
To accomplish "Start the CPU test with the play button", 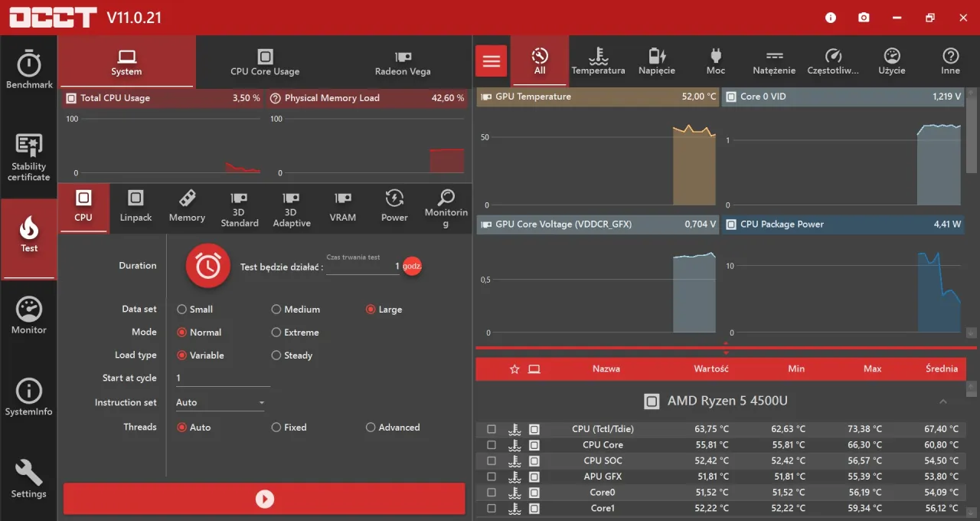I will [264, 499].
